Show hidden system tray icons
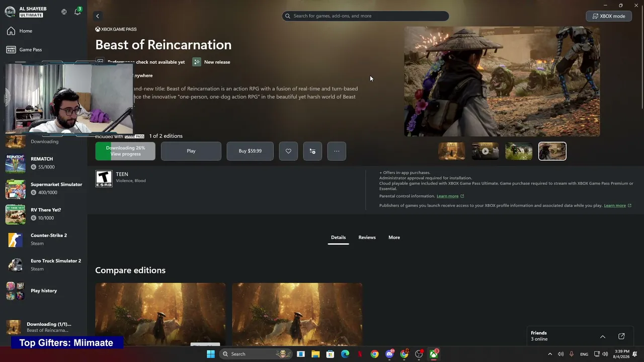 (550, 354)
